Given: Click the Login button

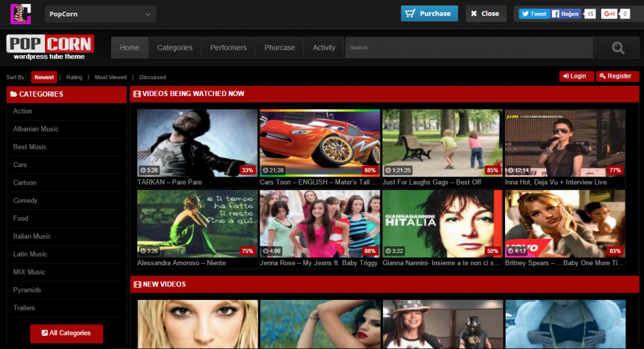Looking at the screenshot, I should coord(576,76).
